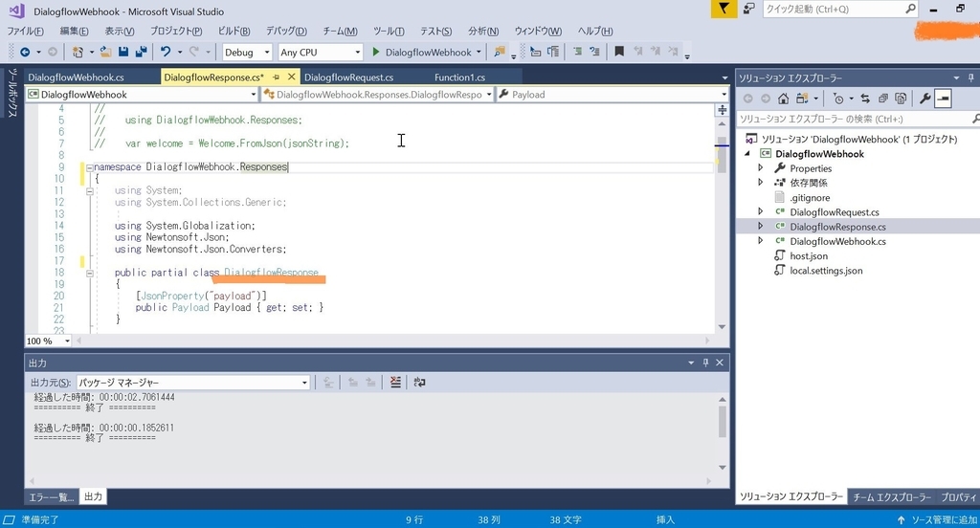Select local.settings.json in Solution Explorer
This screenshot has width=980, height=528.
826,271
